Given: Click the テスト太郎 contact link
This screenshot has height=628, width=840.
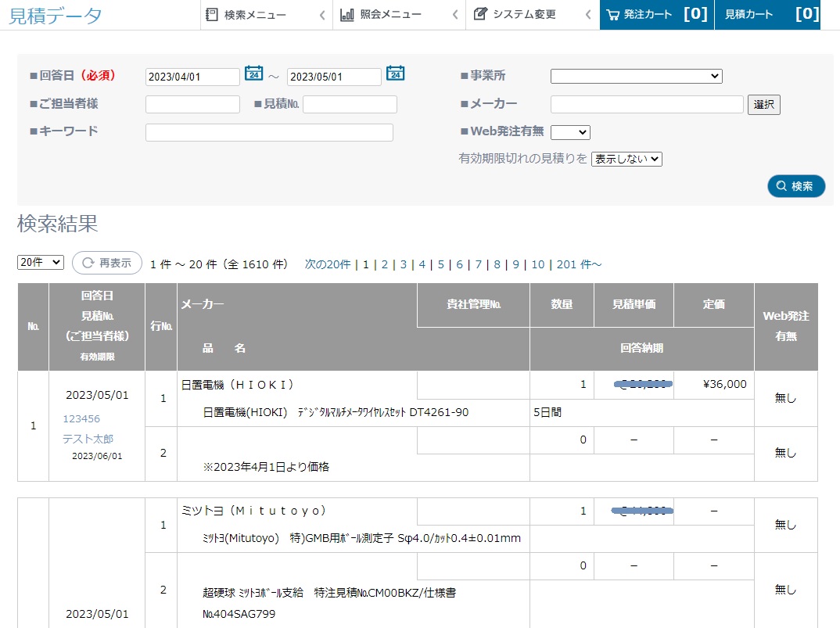Looking at the screenshot, I should coord(88,439).
